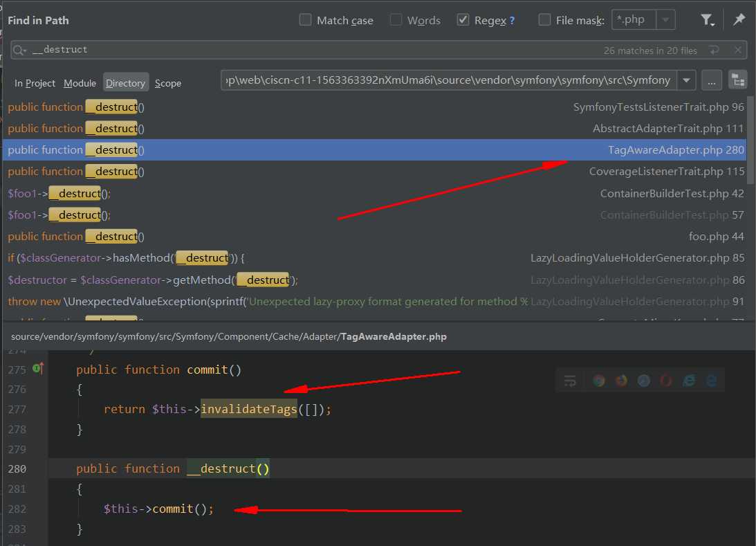
Task: Open the File mask *.php dropdown arrow
Action: [x=665, y=20]
